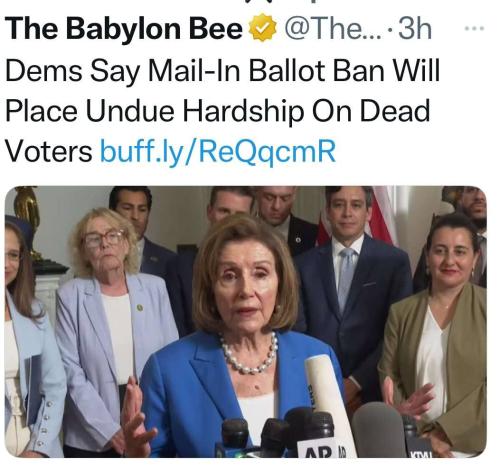
Task: Click the 'Dems Say Mail-In Ballot Ban Will' line
Action: click(x=222, y=71)
